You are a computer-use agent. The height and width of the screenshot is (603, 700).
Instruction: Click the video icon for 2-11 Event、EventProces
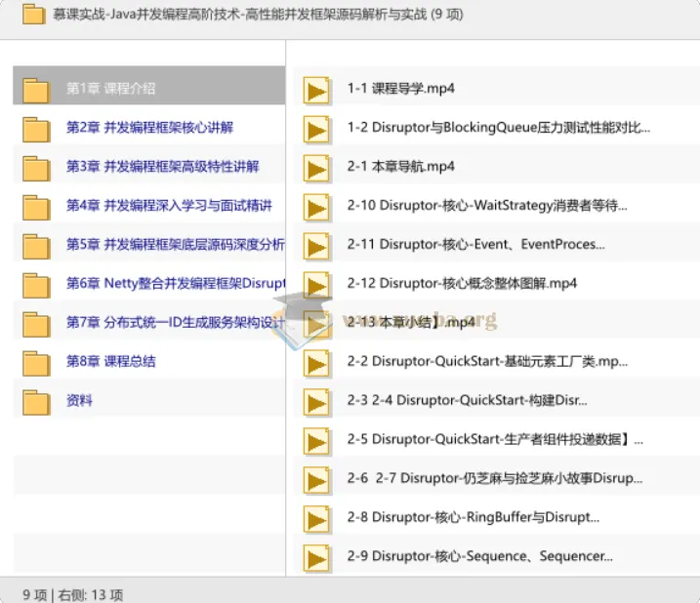coord(317,247)
